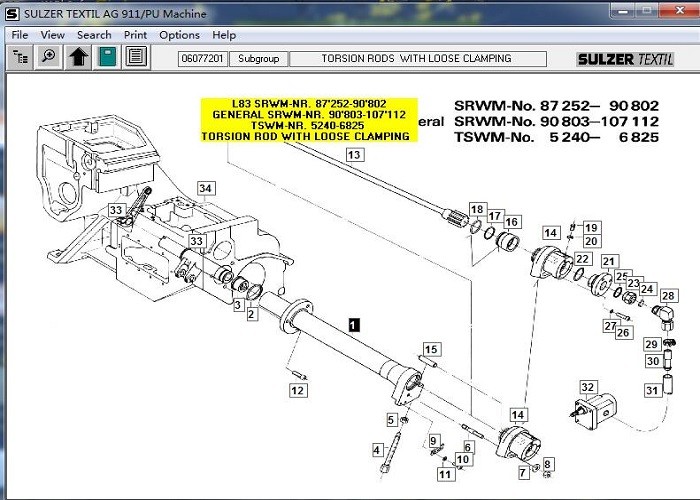The width and height of the screenshot is (700, 500).
Task: Select part callout 3
Action: [x=238, y=305]
